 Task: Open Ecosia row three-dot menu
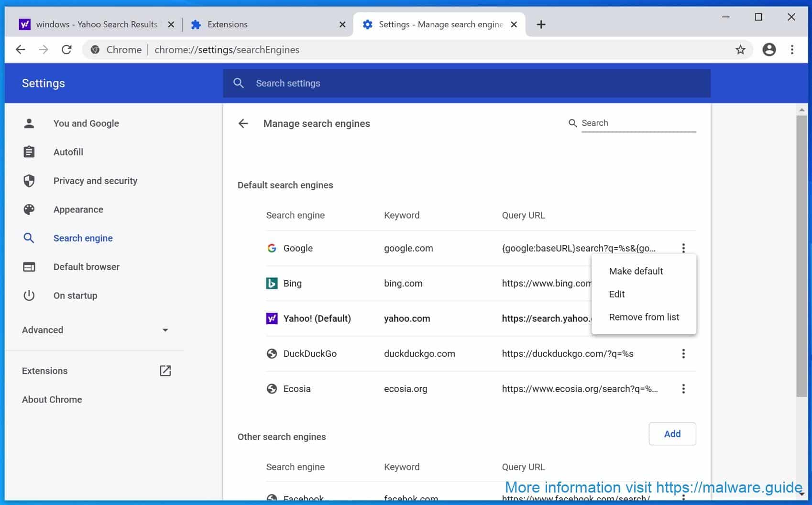pos(683,389)
